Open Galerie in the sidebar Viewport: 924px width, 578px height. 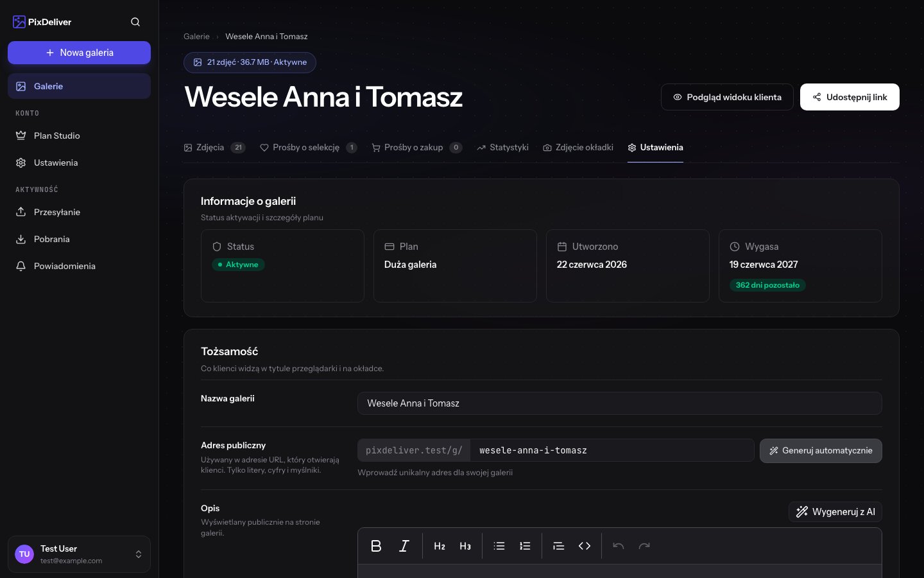click(x=79, y=86)
